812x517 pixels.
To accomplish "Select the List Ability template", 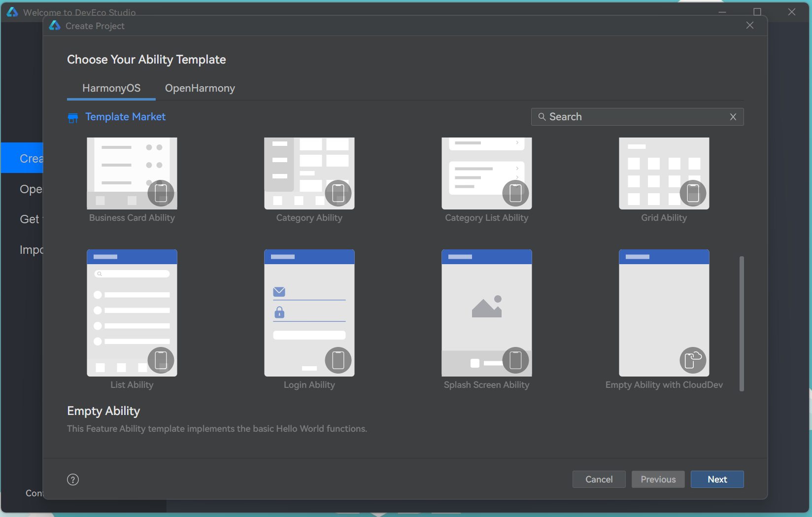I will click(x=132, y=313).
